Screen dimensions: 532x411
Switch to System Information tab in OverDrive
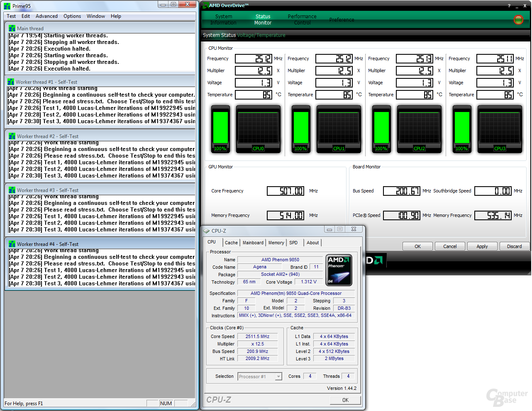pyautogui.click(x=223, y=19)
